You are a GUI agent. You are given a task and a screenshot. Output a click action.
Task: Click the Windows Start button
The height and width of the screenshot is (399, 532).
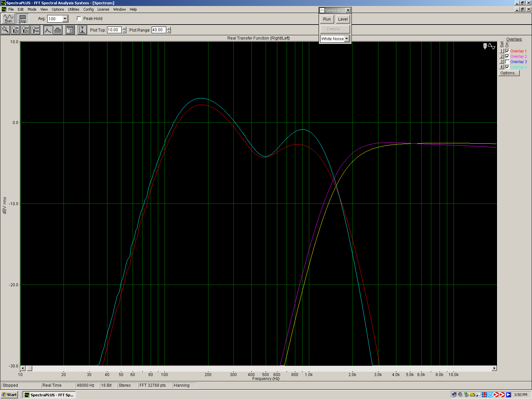pos(9,395)
